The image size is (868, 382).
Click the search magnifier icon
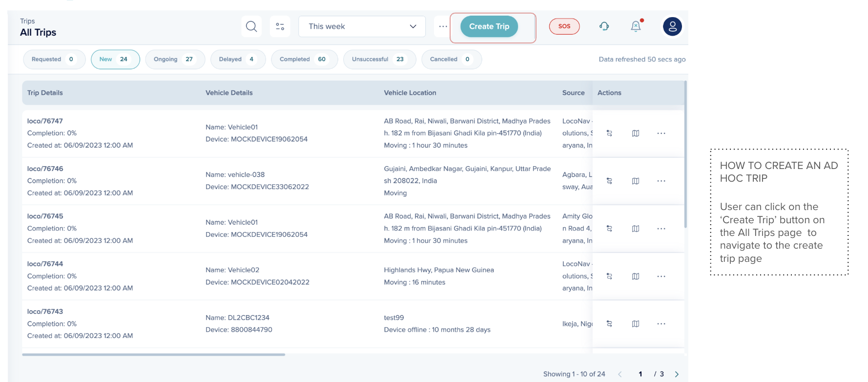pos(251,26)
